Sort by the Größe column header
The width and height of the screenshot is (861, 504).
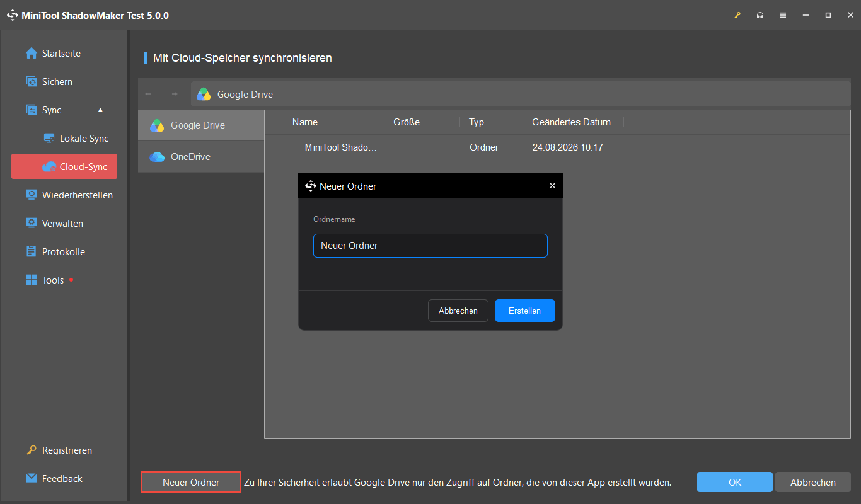tap(407, 122)
